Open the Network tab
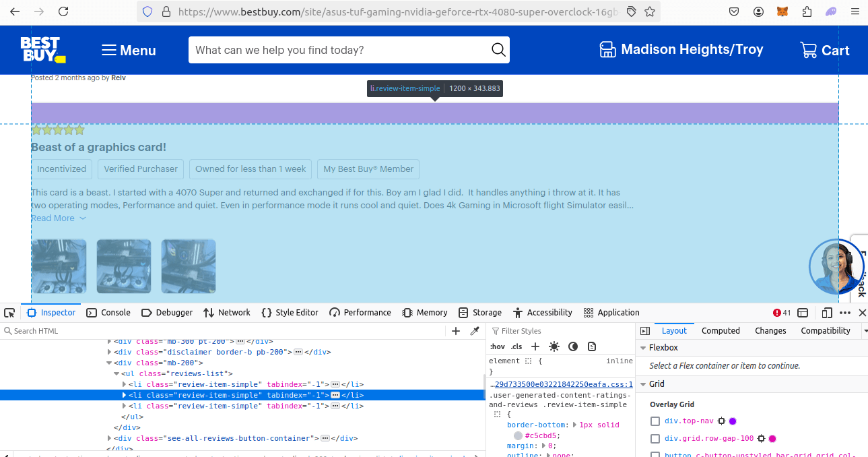This screenshot has height=457, width=868. point(227,313)
